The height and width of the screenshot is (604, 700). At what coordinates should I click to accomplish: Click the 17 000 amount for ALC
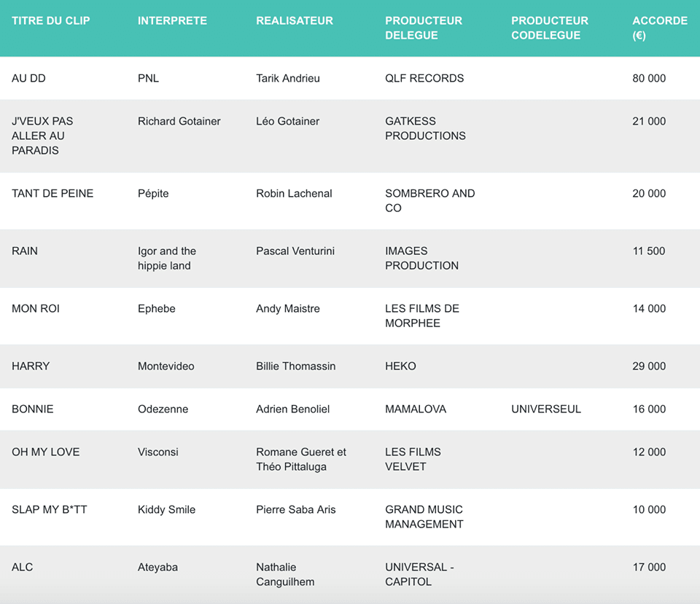click(x=649, y=567)
